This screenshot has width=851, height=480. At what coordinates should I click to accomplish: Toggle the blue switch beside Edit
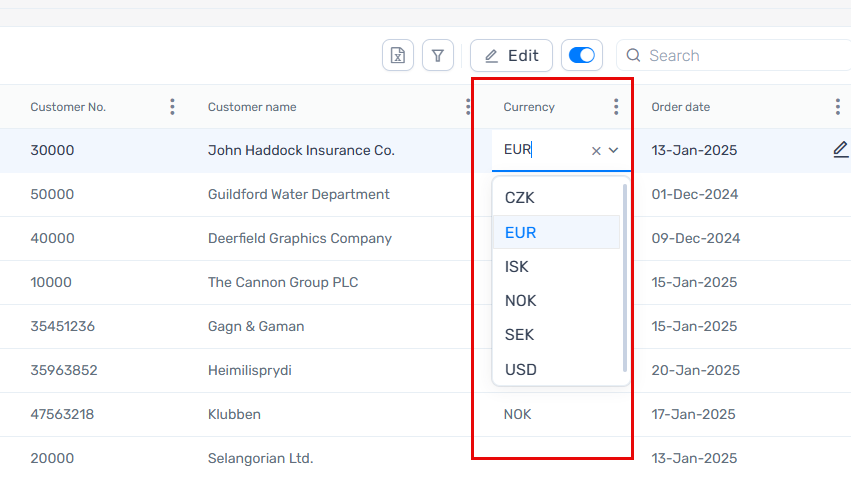[x=582, y=56]
